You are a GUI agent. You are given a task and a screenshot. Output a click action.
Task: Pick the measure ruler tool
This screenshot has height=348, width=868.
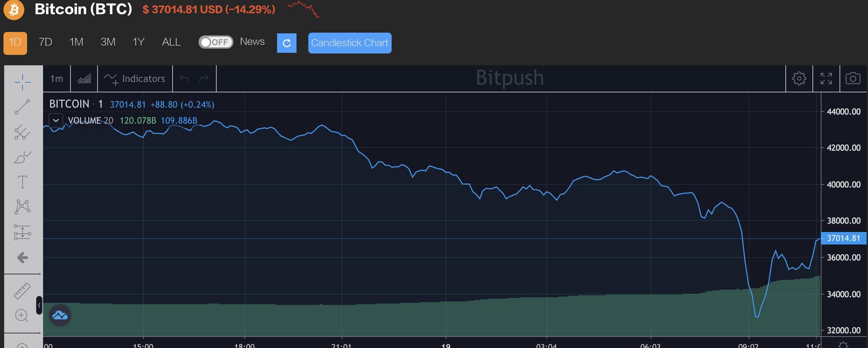click(x=22, y=291)
